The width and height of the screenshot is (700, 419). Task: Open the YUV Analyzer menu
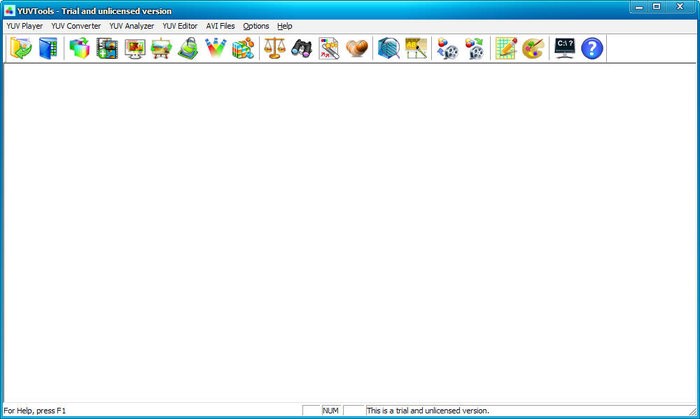(x=132, y=26)
